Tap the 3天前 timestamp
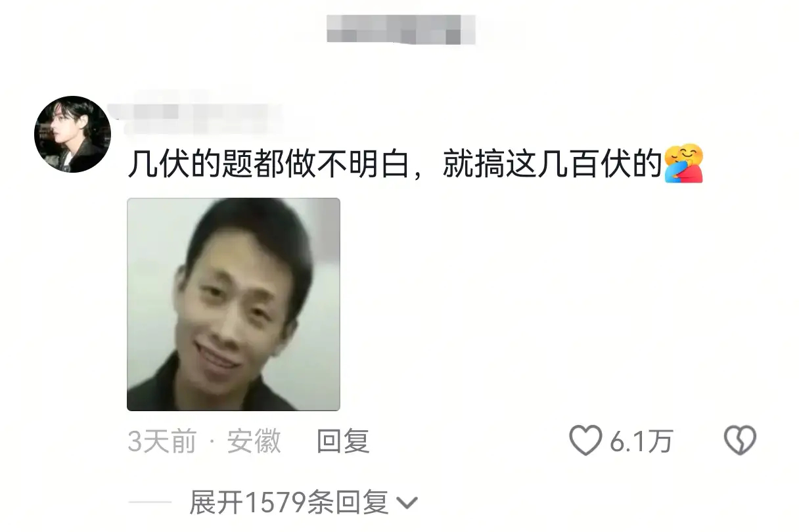Viewport: 799px width, 532px height. pyautogui.click(x=162, y=441)
